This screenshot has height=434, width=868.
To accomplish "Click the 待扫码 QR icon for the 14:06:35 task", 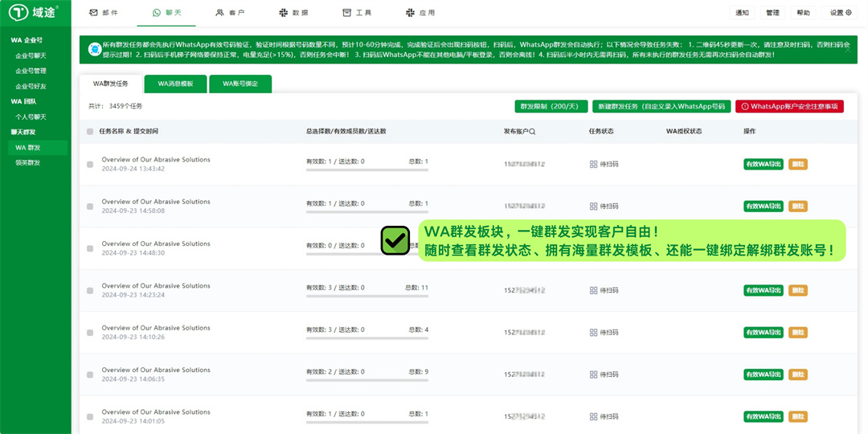I will tap(593, 375).
